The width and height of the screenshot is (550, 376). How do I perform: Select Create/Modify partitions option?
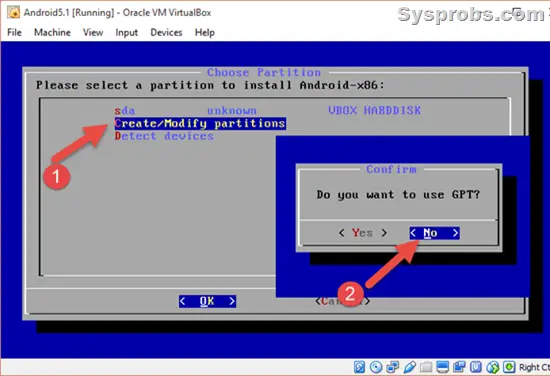(200, 123)
